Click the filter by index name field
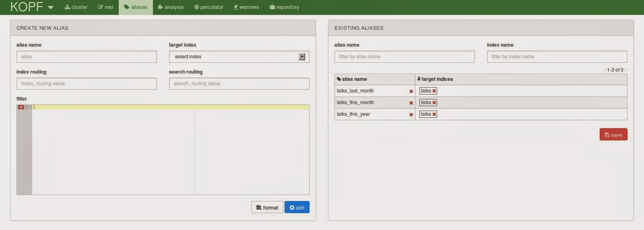The width and height of the screenshot is (644, 230). (557, 57)
